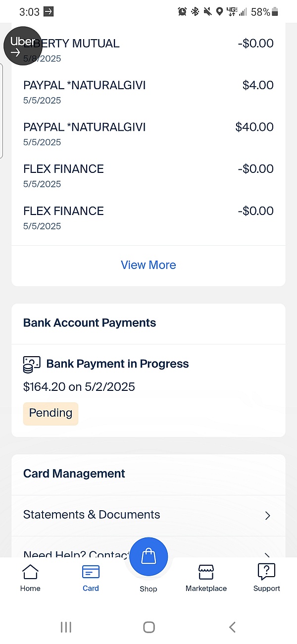Open the Home tab icon
The image size is (297, 644).
(x=30, y=572)
